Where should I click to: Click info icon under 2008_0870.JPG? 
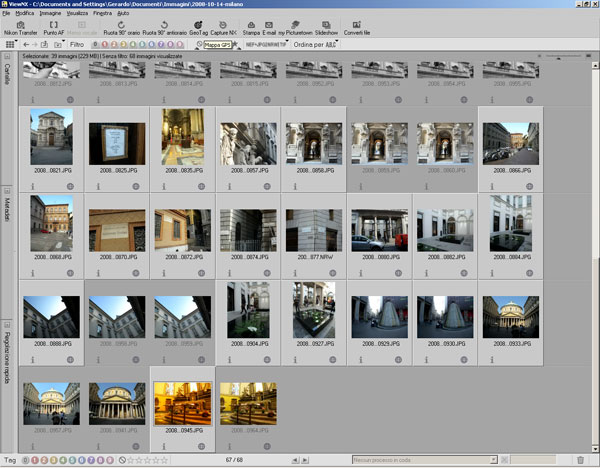tap(98, 273)
